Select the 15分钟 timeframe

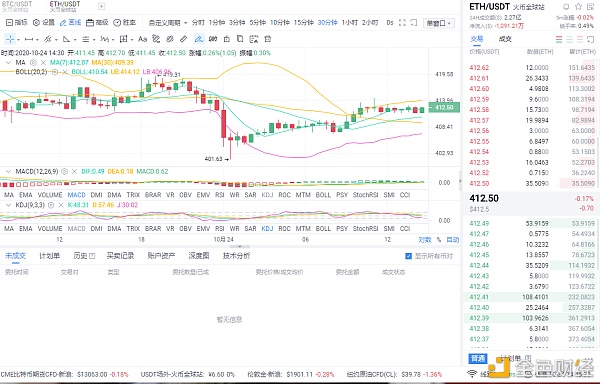point(303,23)
